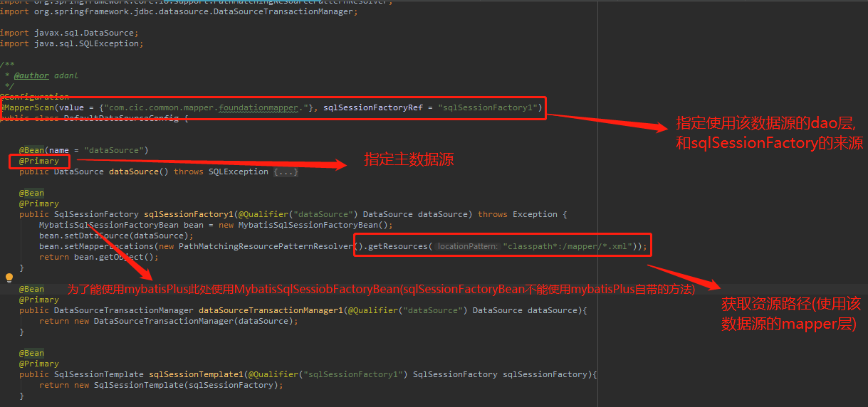
Task: Click the sqlSessionTemplate1 method name
Action: tap(196, 374)
